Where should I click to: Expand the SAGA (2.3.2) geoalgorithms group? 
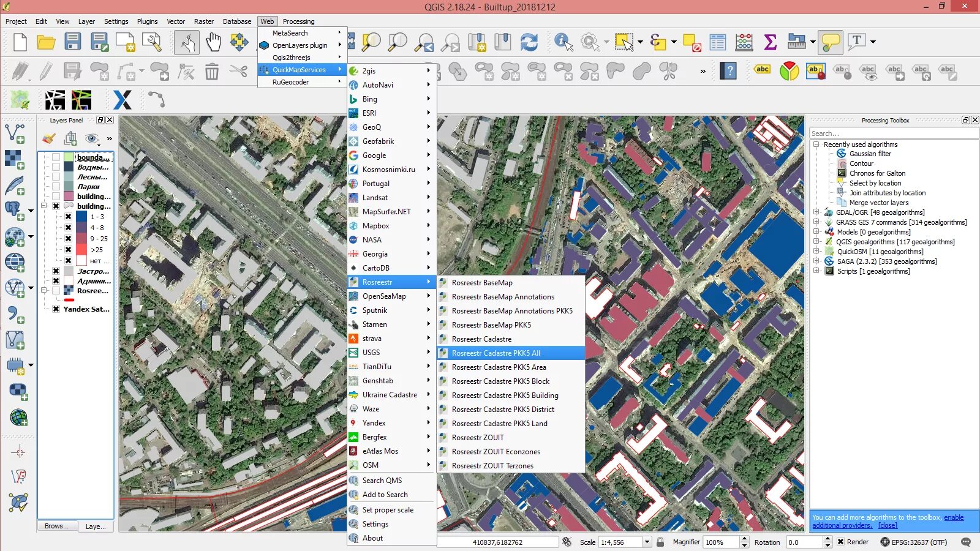[816, 261]
